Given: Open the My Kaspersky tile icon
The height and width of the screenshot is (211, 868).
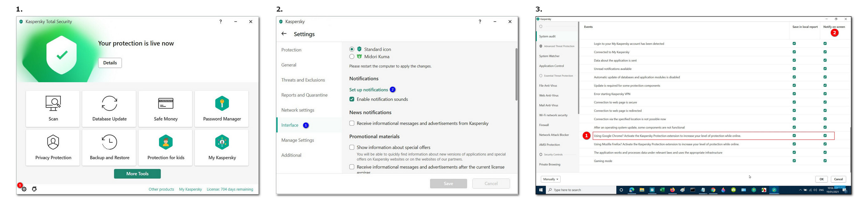Looking at the screenshot, I should pyautogui.click(x=222, y=142).
